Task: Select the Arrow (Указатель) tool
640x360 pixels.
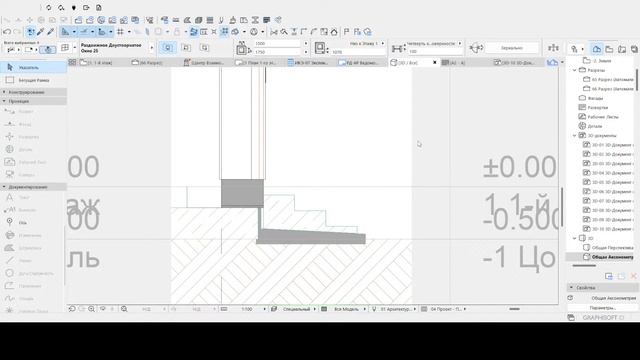Action: 33,67
